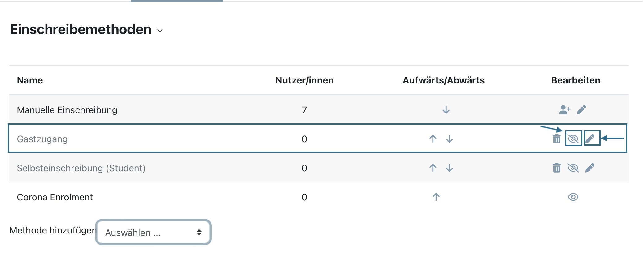
Task: Delete Selbsteinschreibung (Student) via trash icon
Action: tap(557, 168)
